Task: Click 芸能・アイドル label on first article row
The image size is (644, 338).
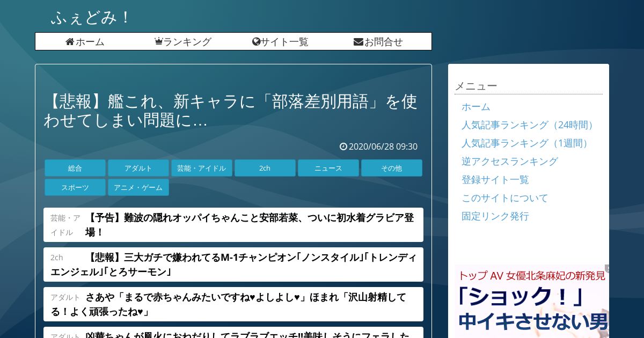Action: coord(65,225)
